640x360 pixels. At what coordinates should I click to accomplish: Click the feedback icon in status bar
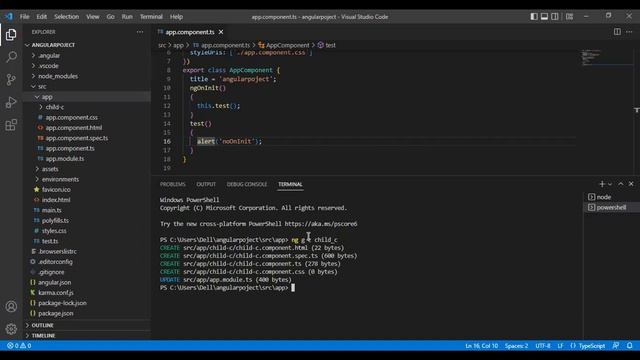(x=616, y=346)
